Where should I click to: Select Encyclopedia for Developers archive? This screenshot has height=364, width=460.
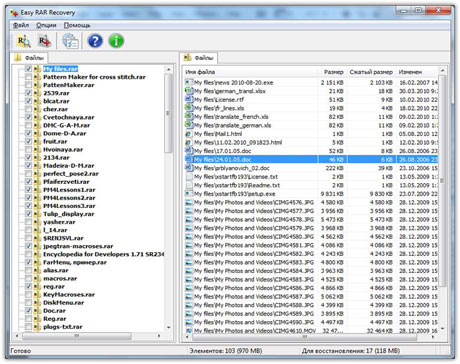coord(103,254)
